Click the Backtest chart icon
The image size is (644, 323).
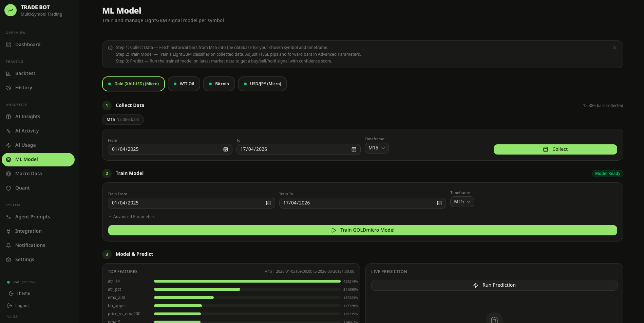(8, 74)
